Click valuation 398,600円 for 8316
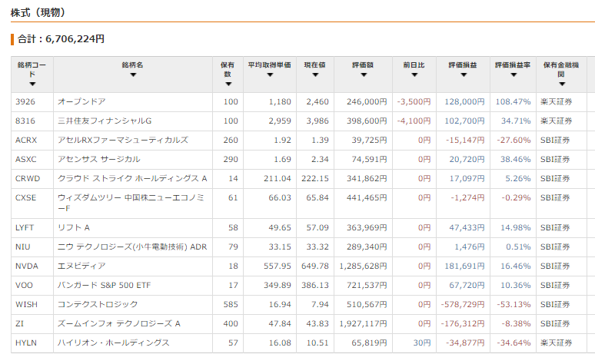This screenshot has height=364, width=595. click(x=367, y=121)
